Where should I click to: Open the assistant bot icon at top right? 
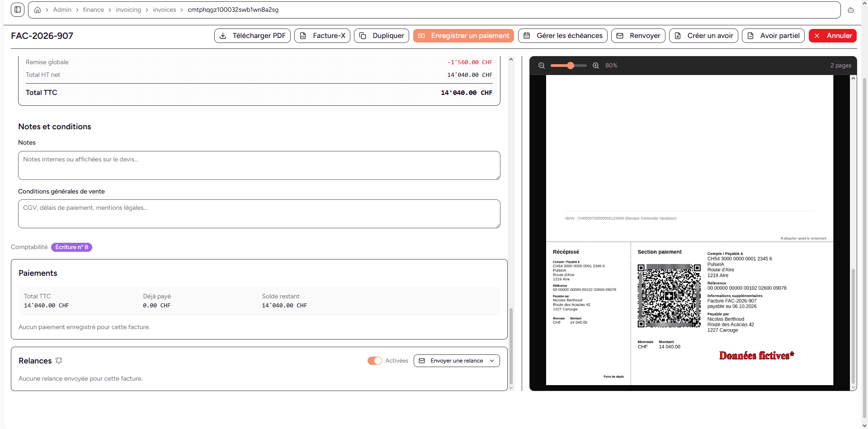pyautogui.click(x=851, y=10)
